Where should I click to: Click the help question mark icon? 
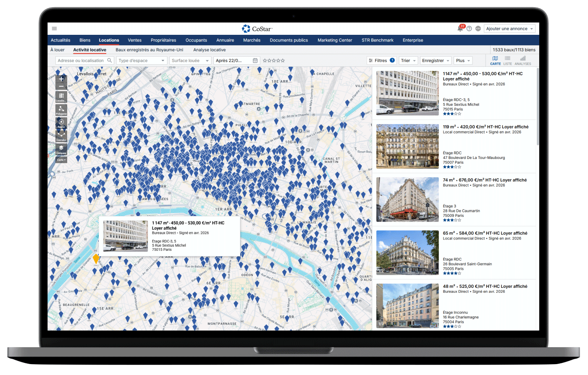[x=469, y=29]
